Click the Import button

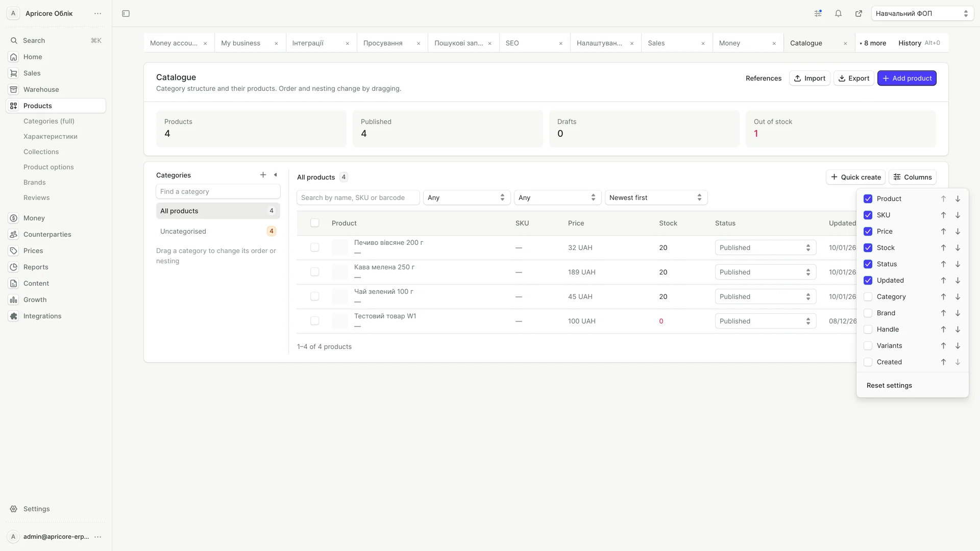click(810, 78)
